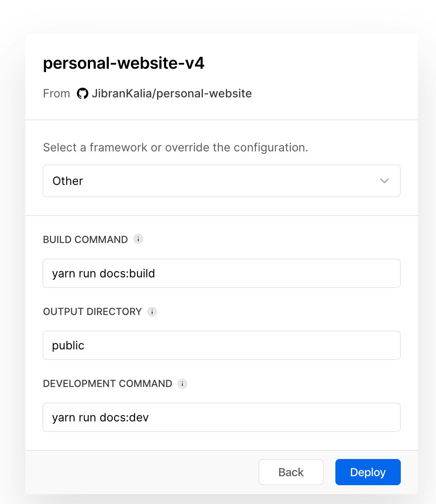This screenshot has width=436, height=504.
Task: Click the blank page area outside the dialog
Action: [12, 245]
